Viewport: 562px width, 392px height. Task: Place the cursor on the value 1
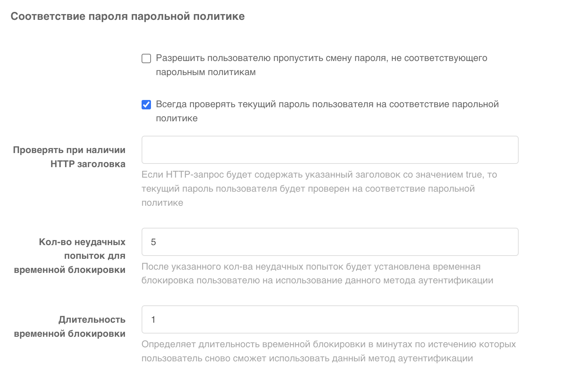click(x=154, y=320)
